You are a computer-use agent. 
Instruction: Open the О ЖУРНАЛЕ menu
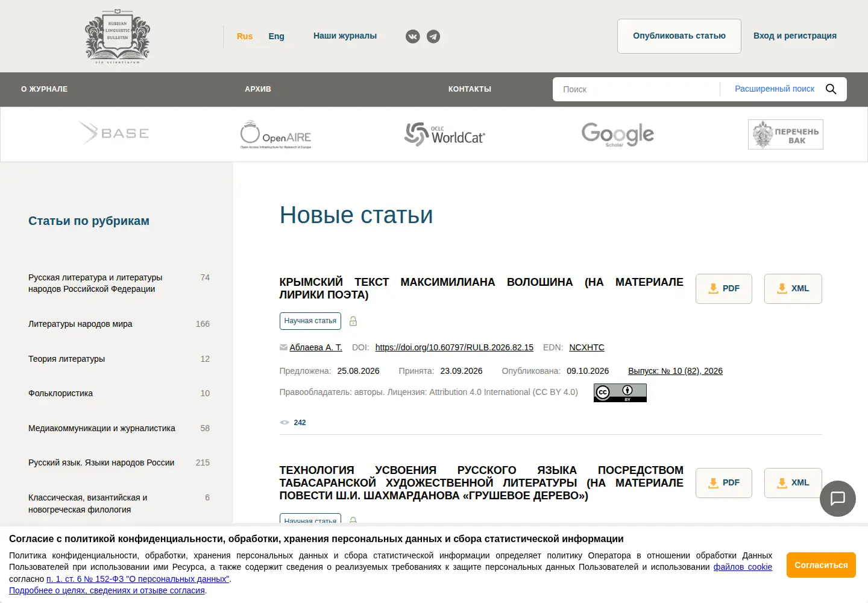tap(44, 89)
